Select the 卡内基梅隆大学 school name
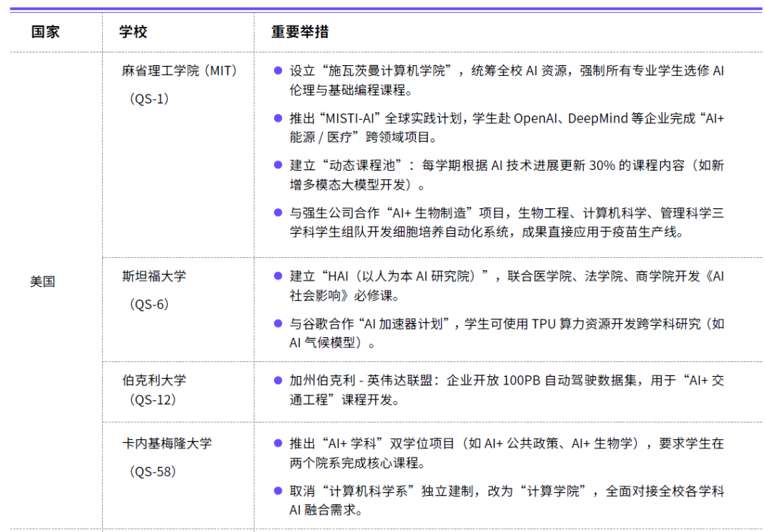 coord(166,443)
